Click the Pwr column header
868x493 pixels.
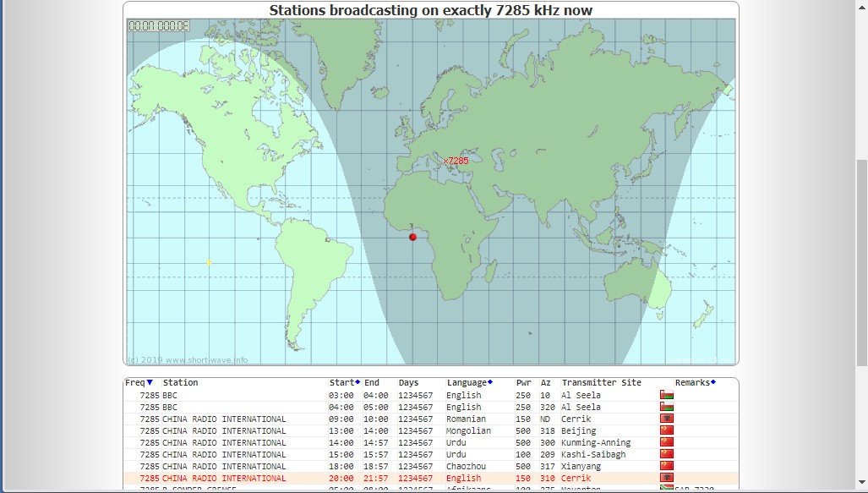coord(523,383)
